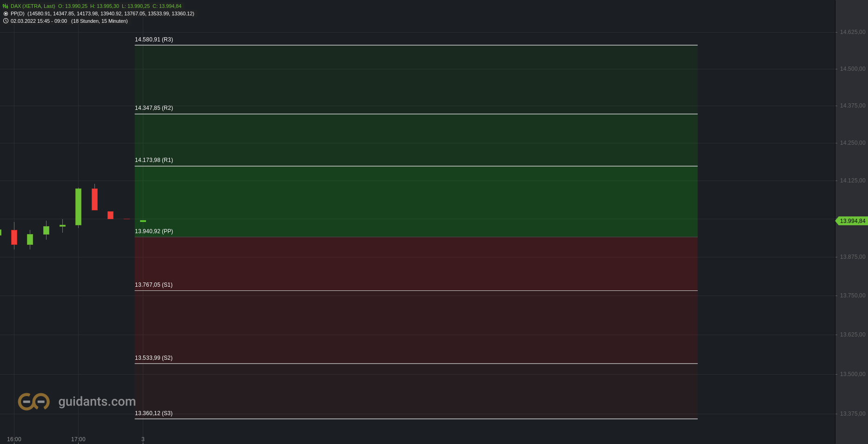Click the tall green candle at 17:00

coord(78,207)
